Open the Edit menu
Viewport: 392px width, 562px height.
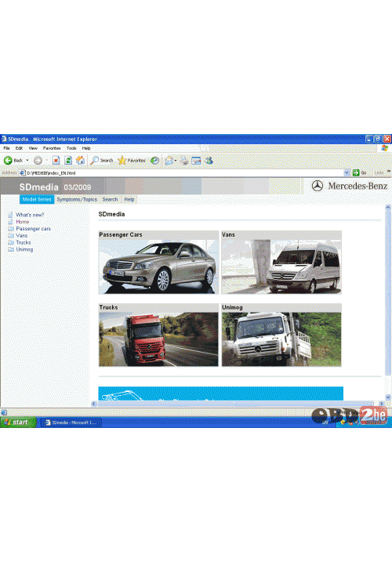pos(19,148)
